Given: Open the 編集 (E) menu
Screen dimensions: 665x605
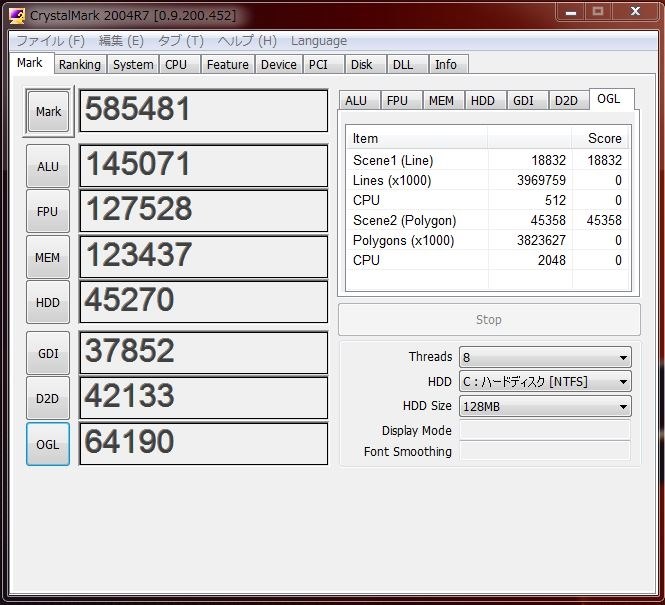Looking at the screenshot, I should tap(121, 41).
